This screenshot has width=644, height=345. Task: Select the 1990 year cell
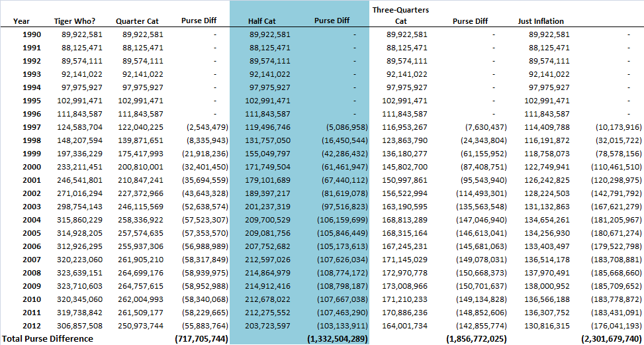pos(30,34)
